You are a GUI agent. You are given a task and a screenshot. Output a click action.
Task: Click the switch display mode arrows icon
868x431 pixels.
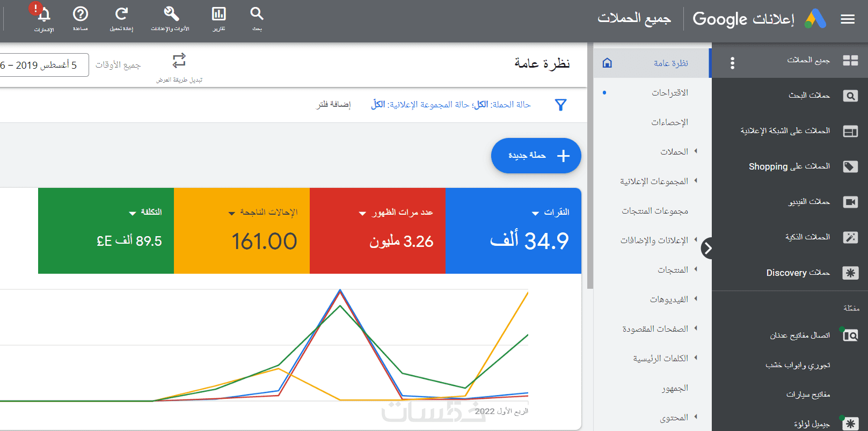[x=179, y=61]
